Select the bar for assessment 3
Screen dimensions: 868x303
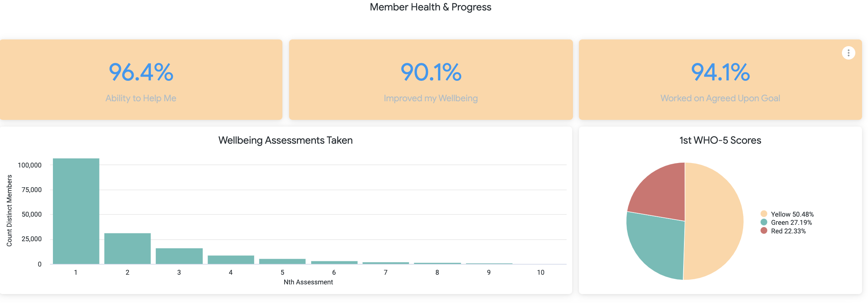click(x=179, y=256)
